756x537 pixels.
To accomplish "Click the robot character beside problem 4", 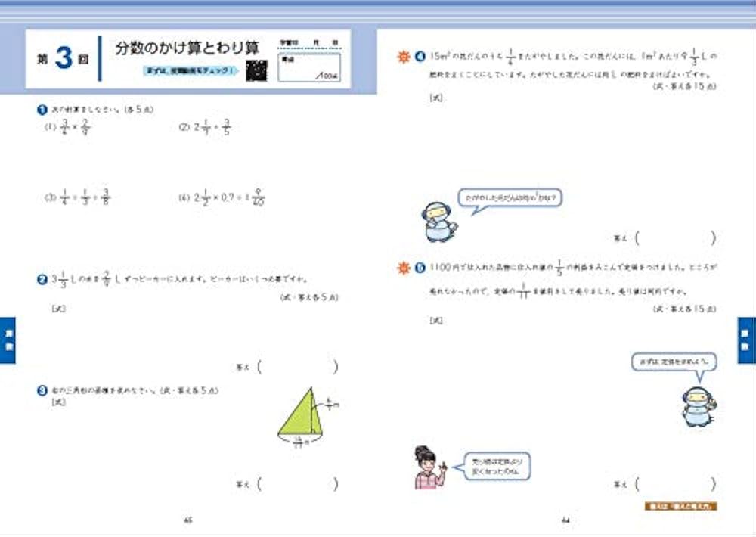I will click(438, 222).
